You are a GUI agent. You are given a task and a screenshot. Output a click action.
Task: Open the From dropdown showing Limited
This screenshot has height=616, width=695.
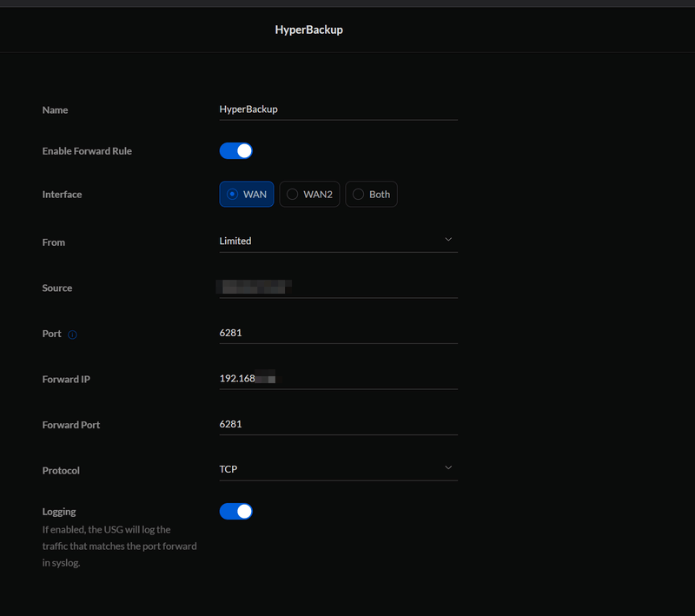point(338,241)
